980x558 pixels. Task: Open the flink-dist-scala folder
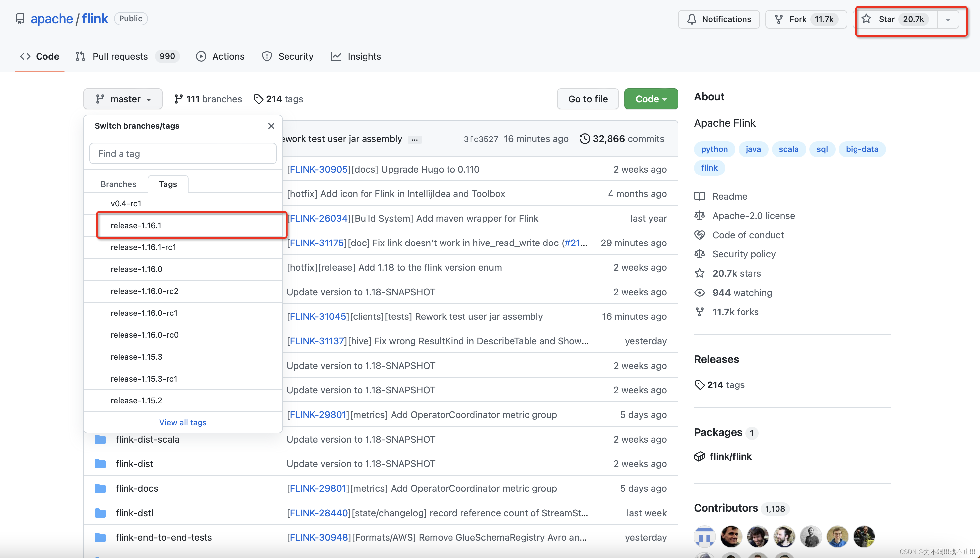click(148, 439)
